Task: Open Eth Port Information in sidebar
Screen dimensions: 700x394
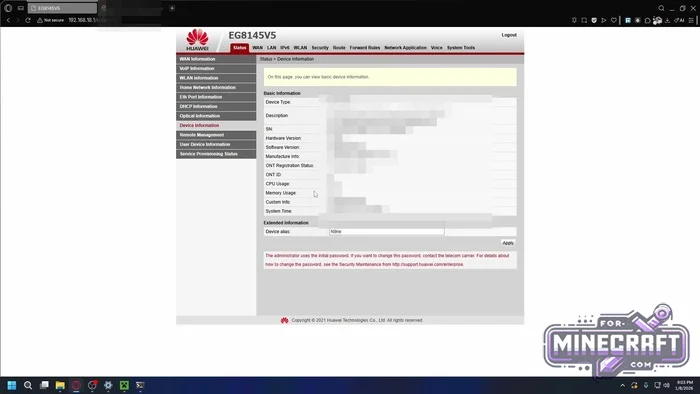Action: coord(216,97)
